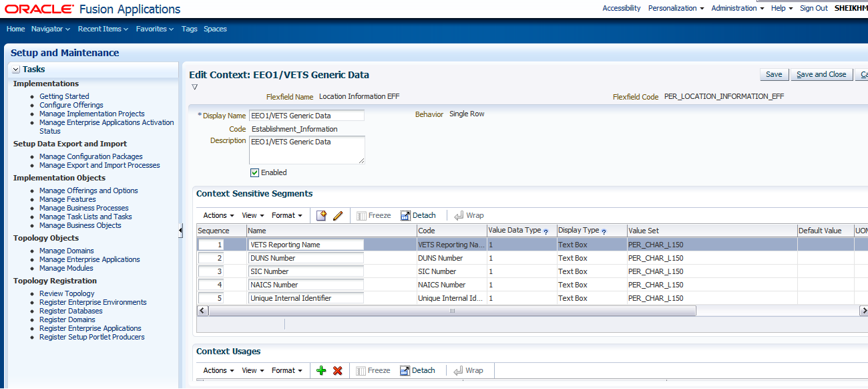Collapse the left pane using the splitter arrow

pos(180,231)
